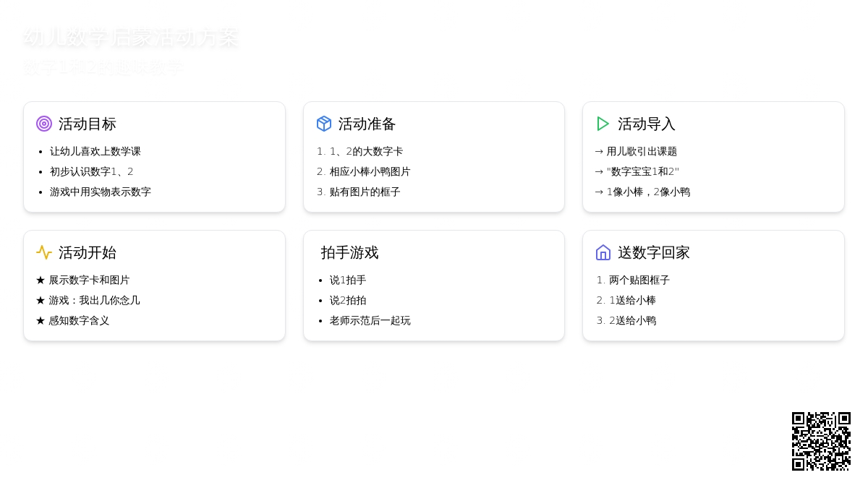This screenshot has height=488, width=868.
Task: Click the purple target icon beside 活动目标
Action: [x=44, y=124]
